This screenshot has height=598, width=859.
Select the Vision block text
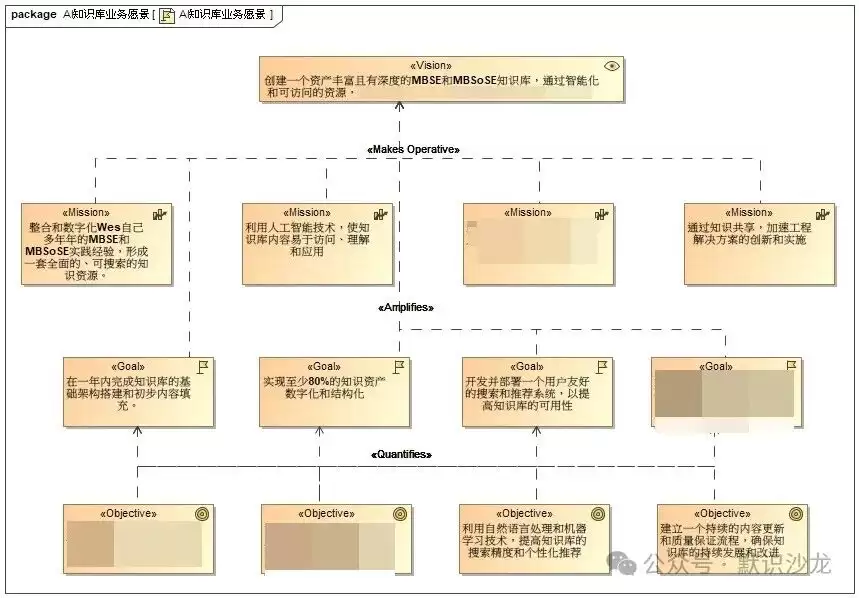coord(432,87)
